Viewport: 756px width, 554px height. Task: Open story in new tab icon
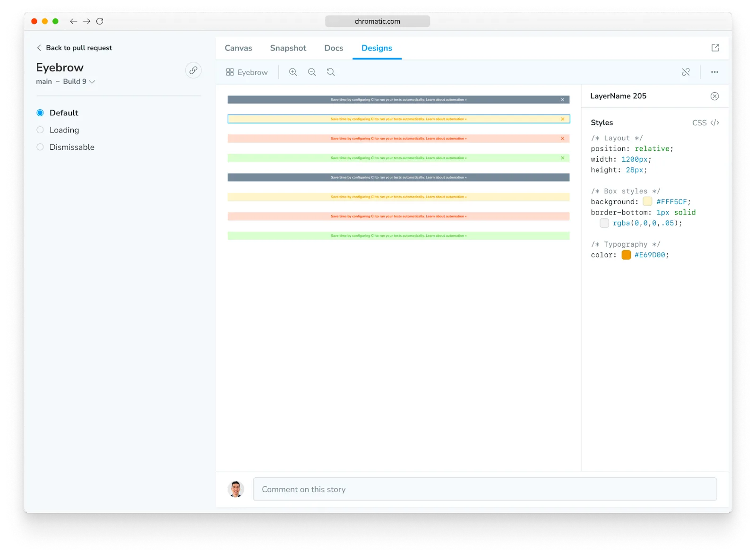click(x=715, y=48)
